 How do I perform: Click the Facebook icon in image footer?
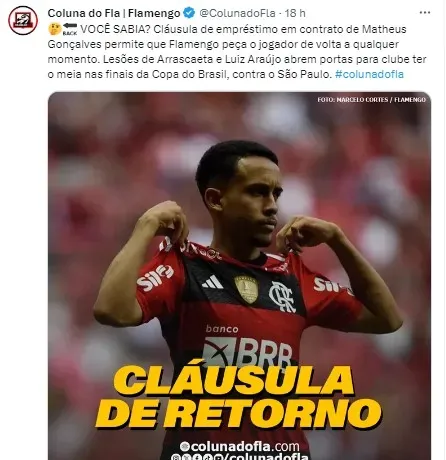[197, 457]
